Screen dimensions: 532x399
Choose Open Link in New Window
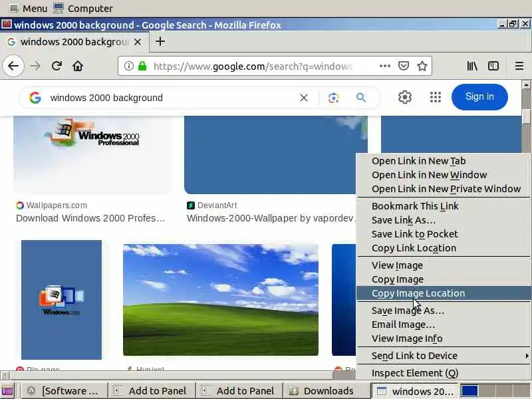pyautogui.click(x=444, y=175)
